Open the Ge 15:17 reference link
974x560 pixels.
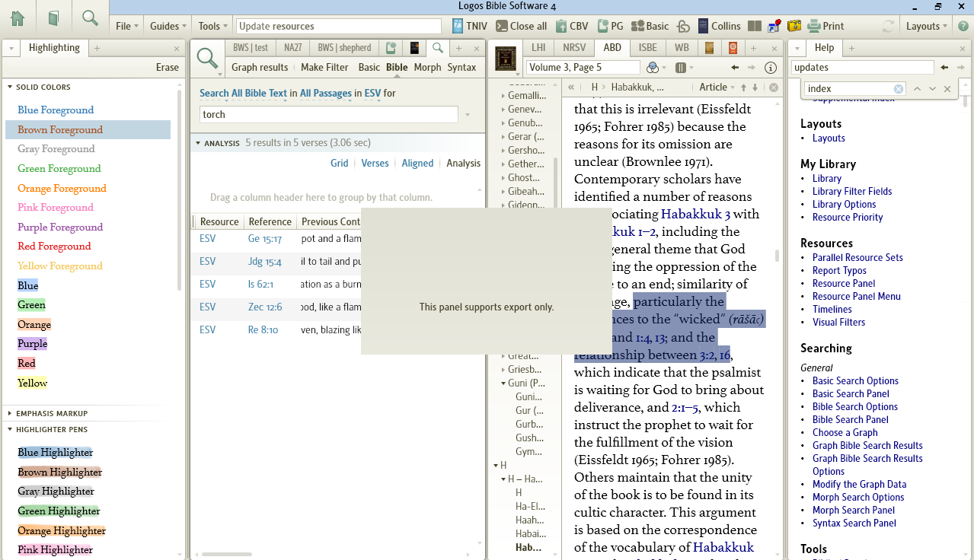click(x=265, y=239)
